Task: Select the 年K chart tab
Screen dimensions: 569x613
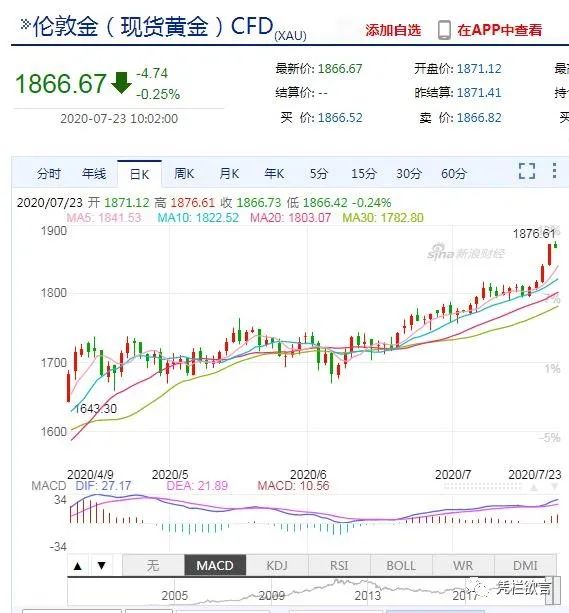Action: pyautogui.click(x=274, y=174)
